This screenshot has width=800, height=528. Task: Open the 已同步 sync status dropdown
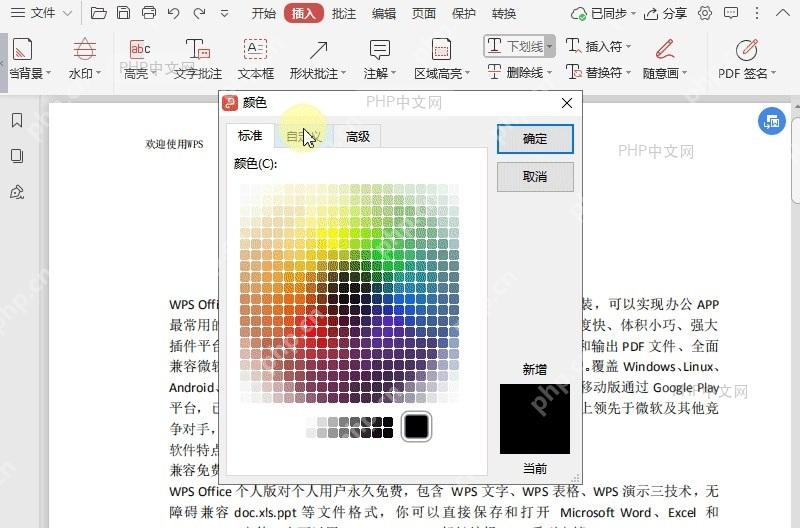coord(603,13)
